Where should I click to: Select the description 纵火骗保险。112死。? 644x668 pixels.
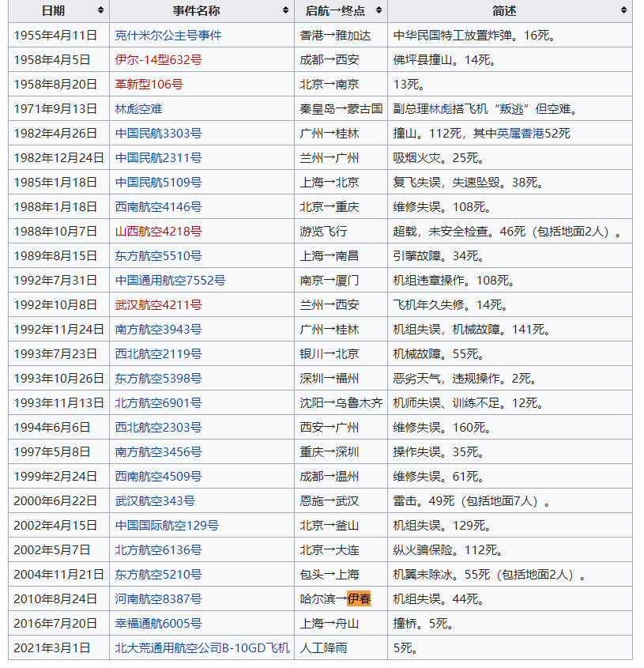click(510, 550)
